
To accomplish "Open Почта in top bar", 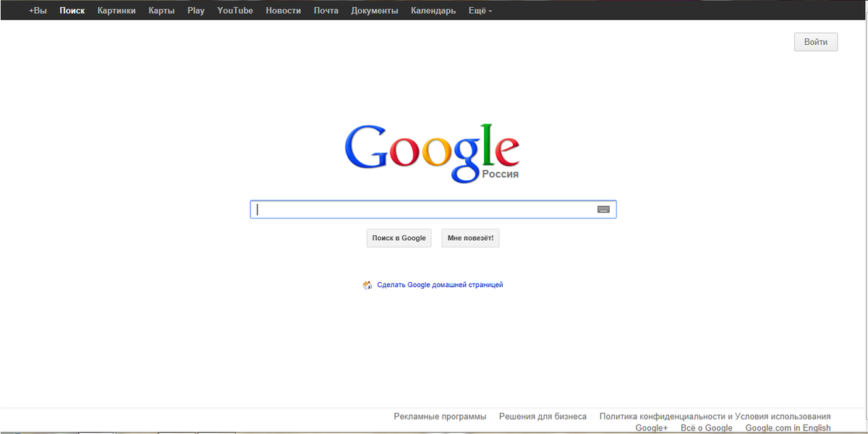I will [x=326, y=11].
